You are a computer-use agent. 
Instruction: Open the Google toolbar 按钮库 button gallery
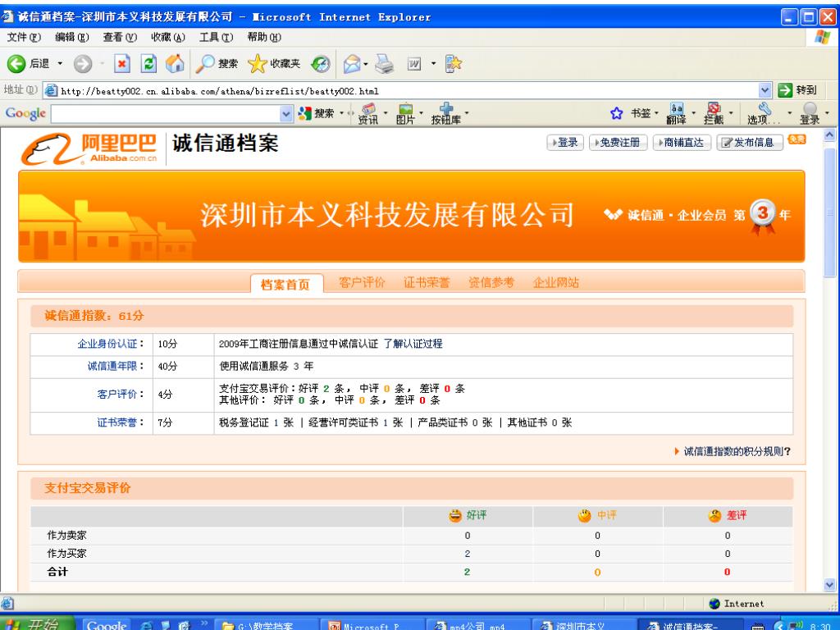coord(445,113)
